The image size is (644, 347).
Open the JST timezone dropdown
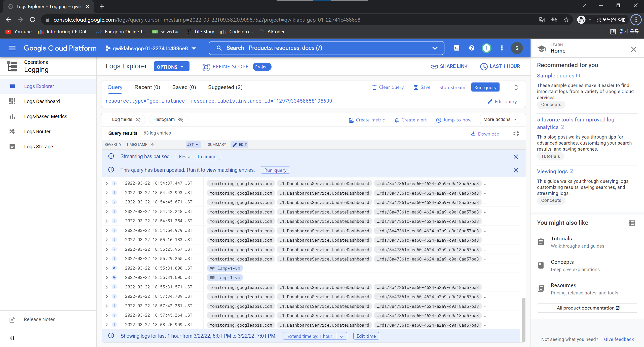click(193, 145)
